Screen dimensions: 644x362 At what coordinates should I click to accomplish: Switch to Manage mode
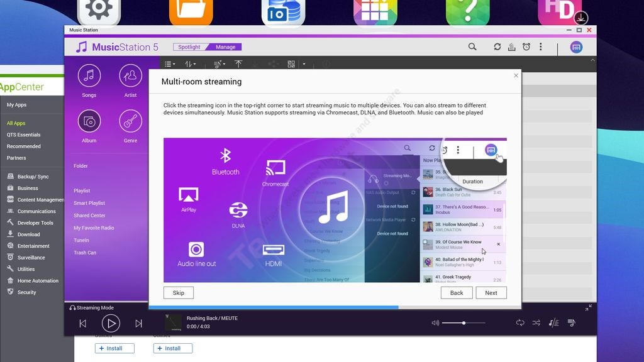(x=226, y=47)
